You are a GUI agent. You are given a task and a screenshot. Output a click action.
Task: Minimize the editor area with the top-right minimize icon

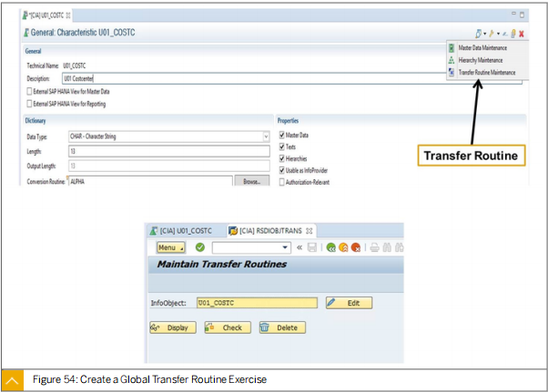[513, 14]
